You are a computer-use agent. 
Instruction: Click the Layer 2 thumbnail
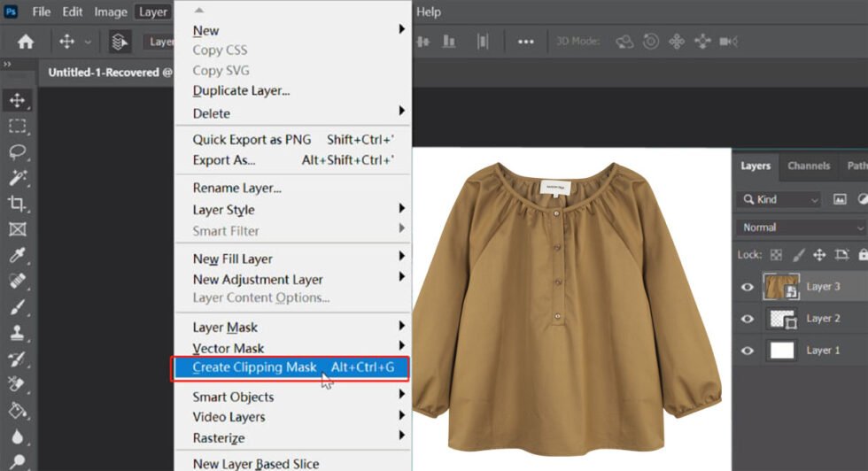point(783,319)
